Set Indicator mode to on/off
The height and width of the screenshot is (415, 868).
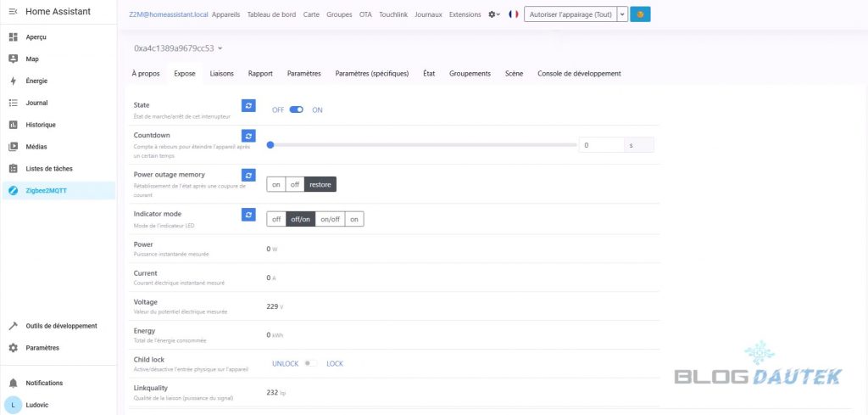pos(330,219)
